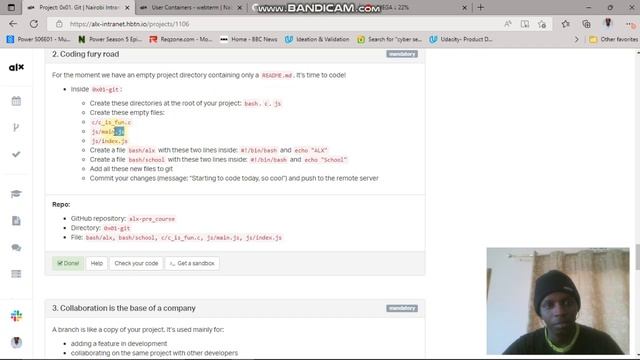
Task: Click the browser back arrow
Action: click(x=13, y=24)
